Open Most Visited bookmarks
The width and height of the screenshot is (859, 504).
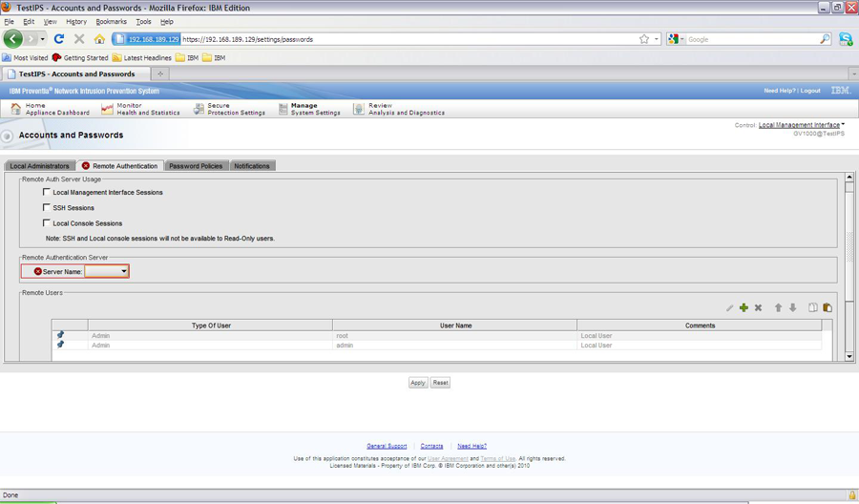[x=25, y=57]
